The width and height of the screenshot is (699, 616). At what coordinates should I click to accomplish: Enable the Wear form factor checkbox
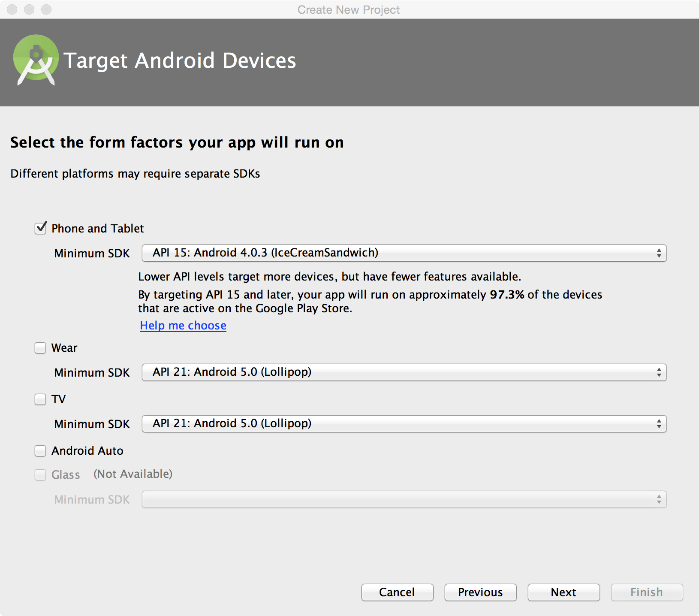pyautogui.click(x=40, y=348)
